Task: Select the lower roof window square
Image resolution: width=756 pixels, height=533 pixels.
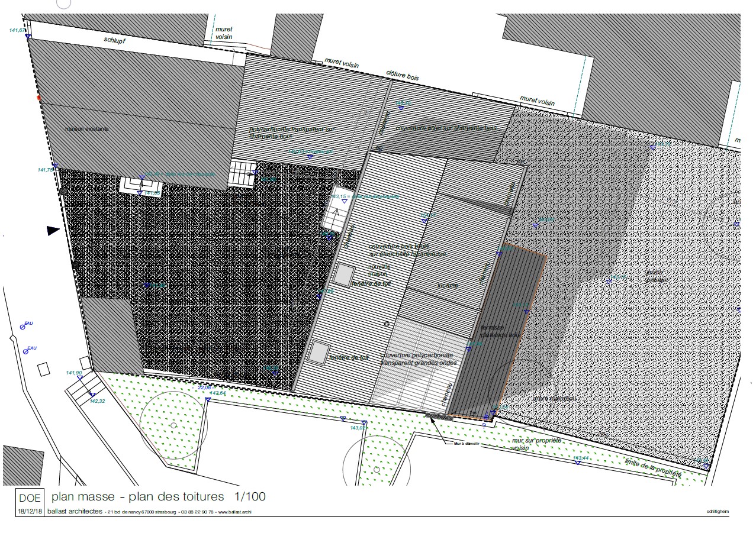Action: pyautogui.click(x=319, y=353)
